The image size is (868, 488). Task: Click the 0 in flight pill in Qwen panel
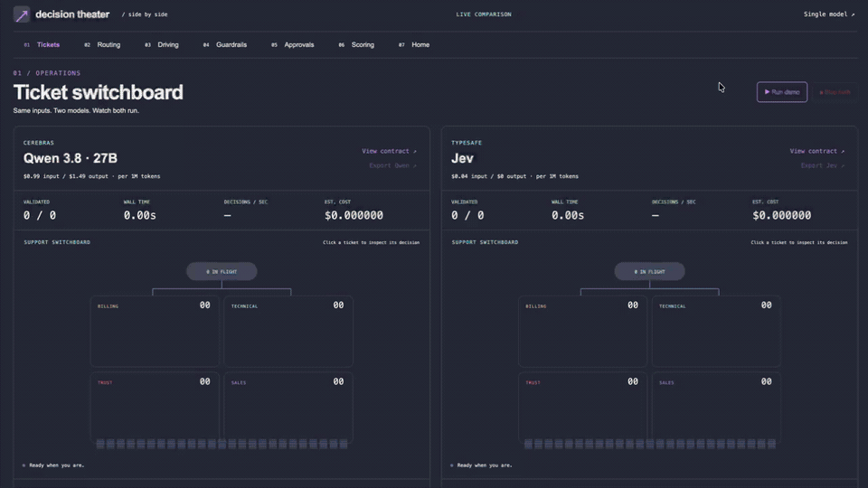click(x=222, y=272)
